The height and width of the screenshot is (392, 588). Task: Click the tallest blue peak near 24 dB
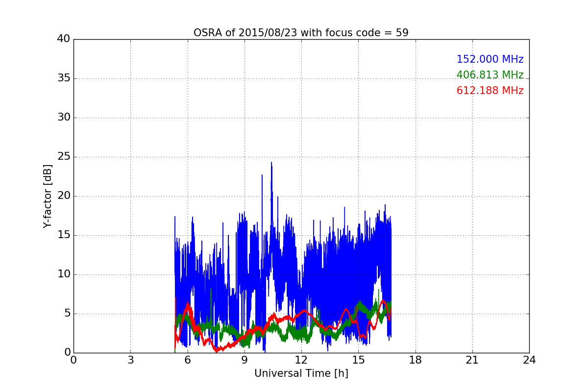pos(271,164)
